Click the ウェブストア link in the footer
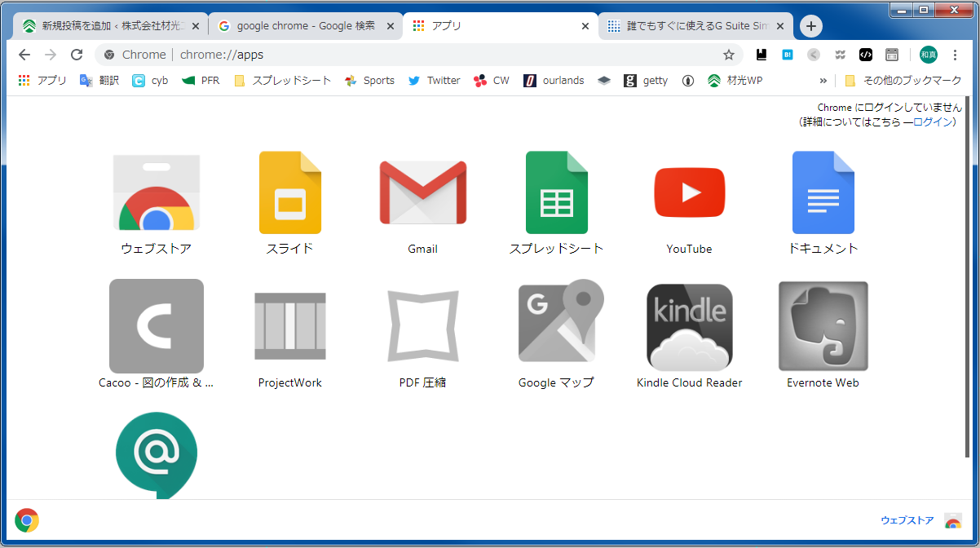The height and width of the screenshot is (548, 980). tap(907, 520)
